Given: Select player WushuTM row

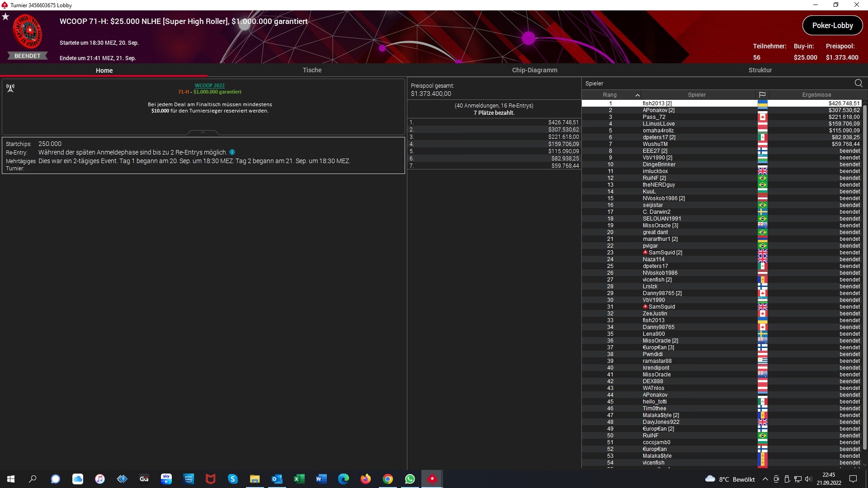Looking at the screenshot, I should coord(722,144).
